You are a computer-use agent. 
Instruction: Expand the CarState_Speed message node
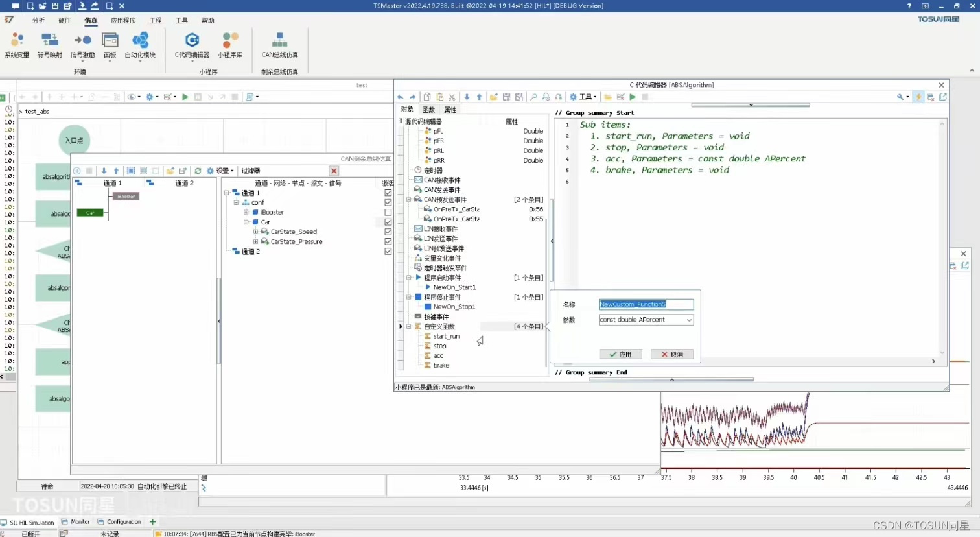pos(255,232)
